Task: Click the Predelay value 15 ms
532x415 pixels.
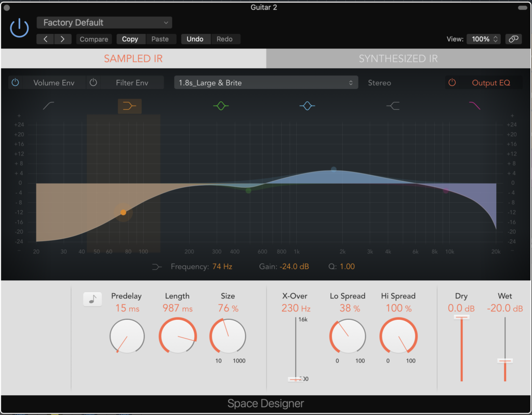Action: click(x=127, y=308)
